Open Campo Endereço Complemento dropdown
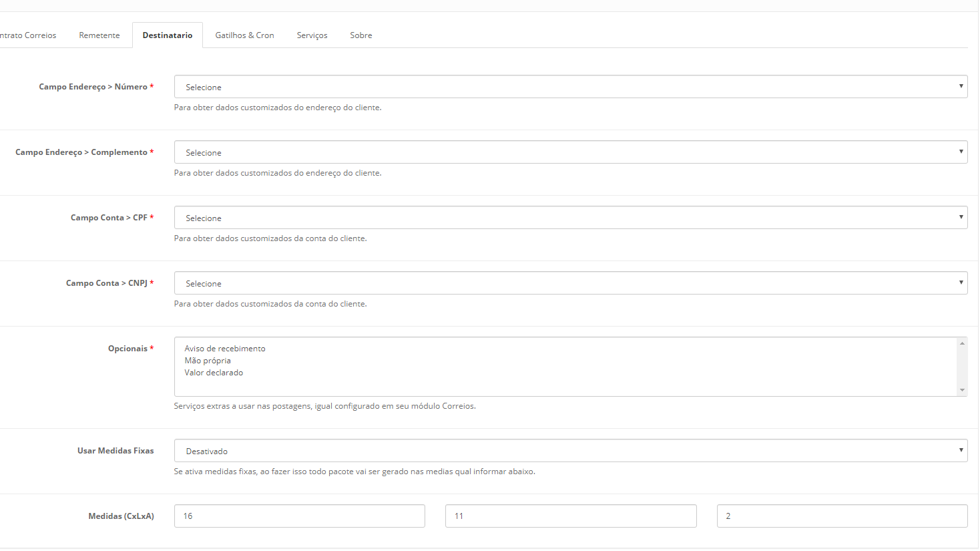Viewport: 980px width, 551px height. click(x=570, y=152)
